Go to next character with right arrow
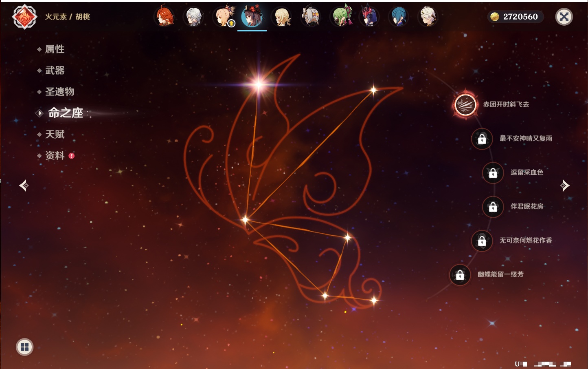The width and height of the screenshot is (588, 369). tap(565, 186)
